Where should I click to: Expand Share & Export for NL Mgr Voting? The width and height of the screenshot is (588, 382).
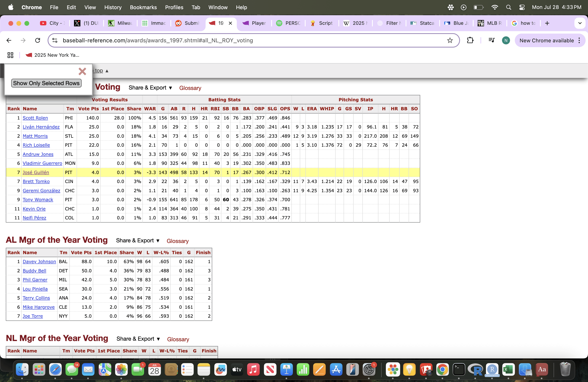[x=138, y=339]
